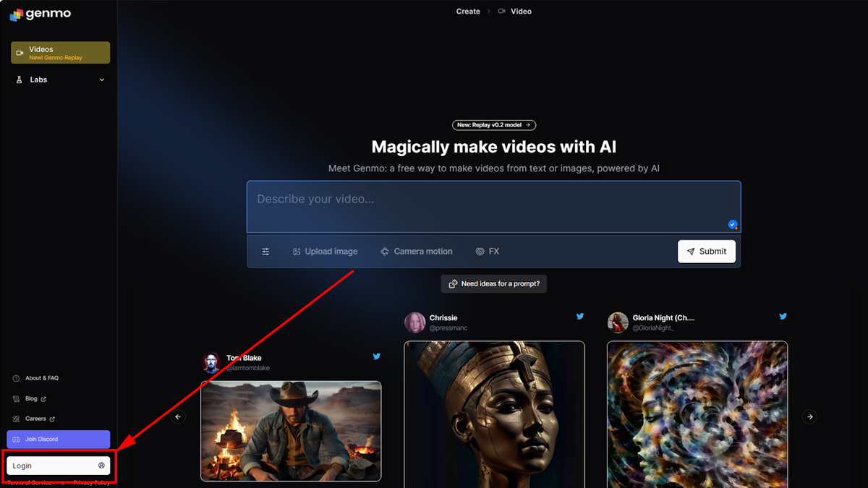The height and width of the screenshot is (488, 868).
Task: Click the @pressmanc handle text
Action: (448, 328)
